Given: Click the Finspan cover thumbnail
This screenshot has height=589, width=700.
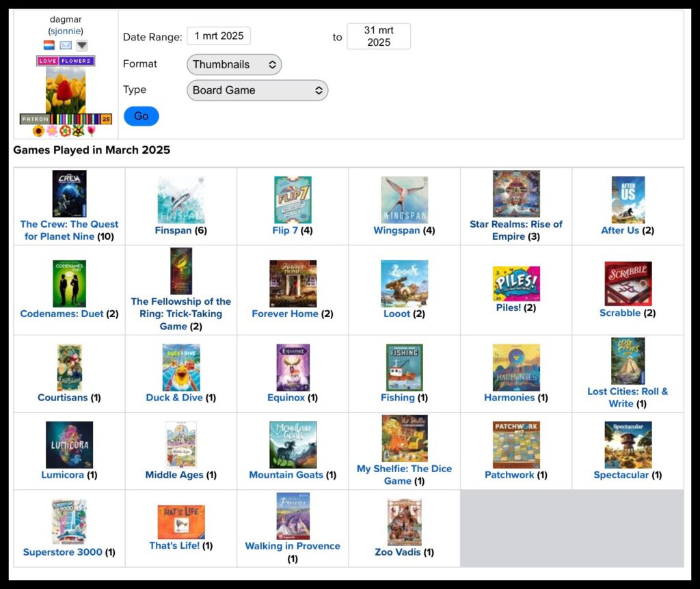Looking at the screenshot, I should [180, 200].
